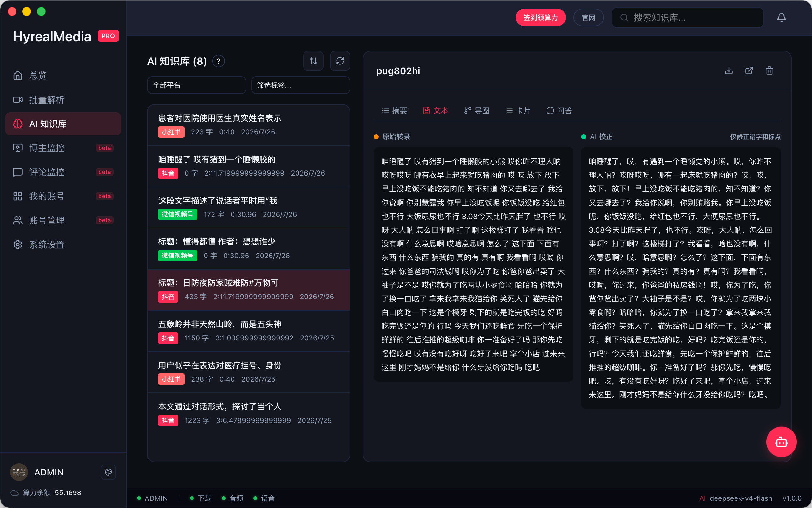Click the 下载 status indicator in footer
812x508 pixels.
(x=201, y=498)
